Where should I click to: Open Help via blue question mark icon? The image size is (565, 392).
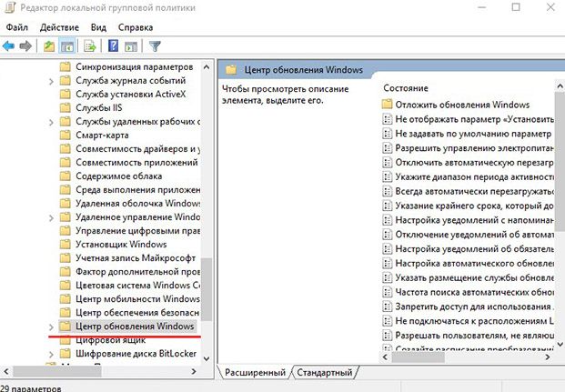click(x=113, y=46)
